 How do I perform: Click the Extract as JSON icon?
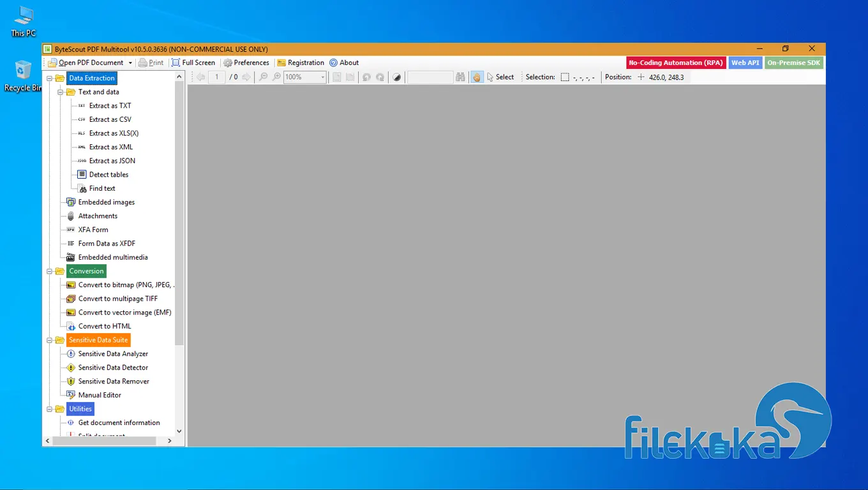[x=82, y=161]
